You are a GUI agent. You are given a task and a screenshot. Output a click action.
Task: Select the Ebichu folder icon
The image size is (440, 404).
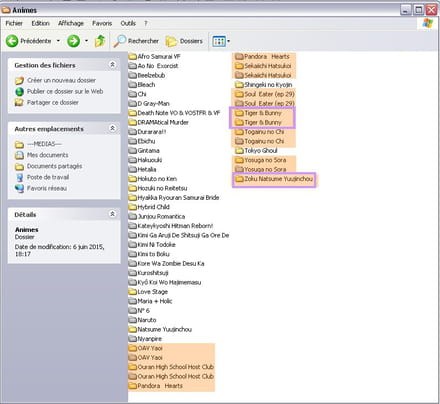coord(133,141)
